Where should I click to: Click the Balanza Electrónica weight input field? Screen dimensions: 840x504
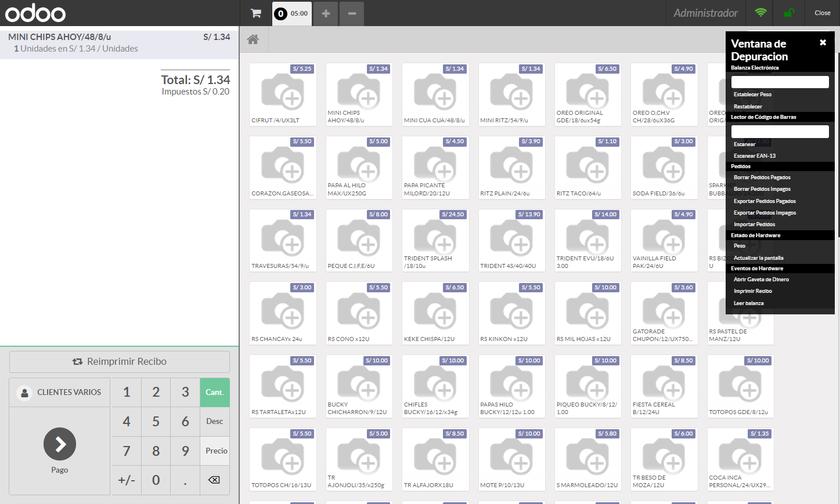[780, 82]
